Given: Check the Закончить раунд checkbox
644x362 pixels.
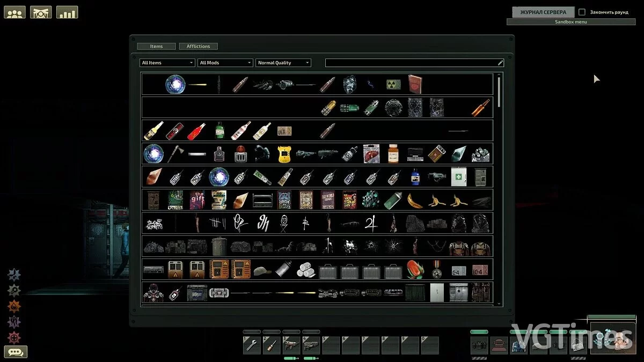Looking at the screenshot, I should 583,11.
